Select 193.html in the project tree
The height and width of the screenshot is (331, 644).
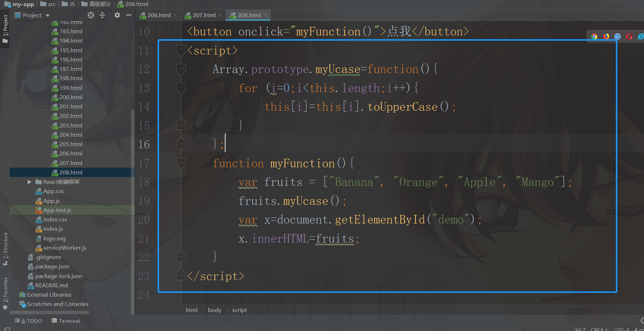click(71, 32)
